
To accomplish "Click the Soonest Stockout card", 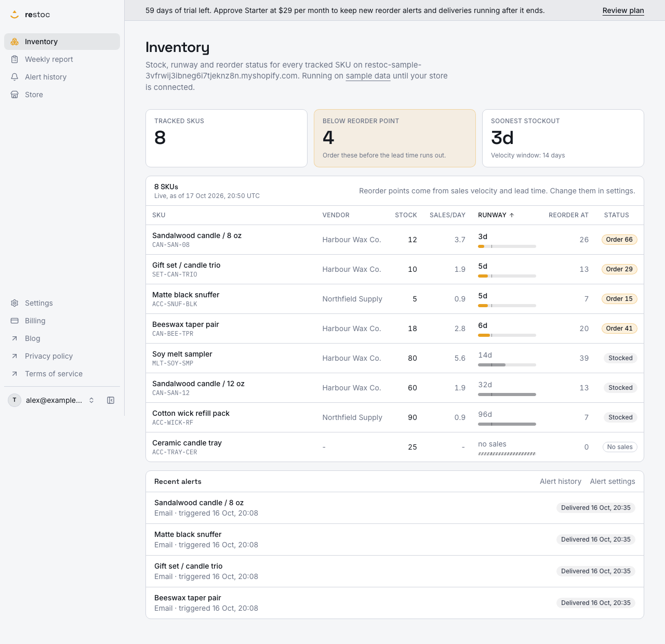I will [563, 138].
